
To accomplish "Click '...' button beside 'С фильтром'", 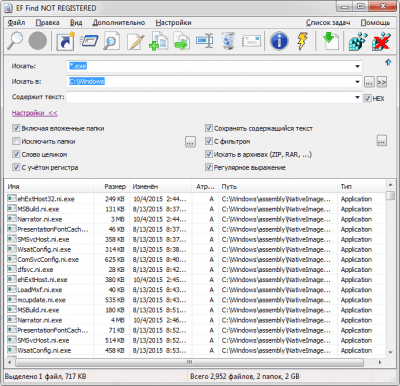I will click(x=382, y=141).
